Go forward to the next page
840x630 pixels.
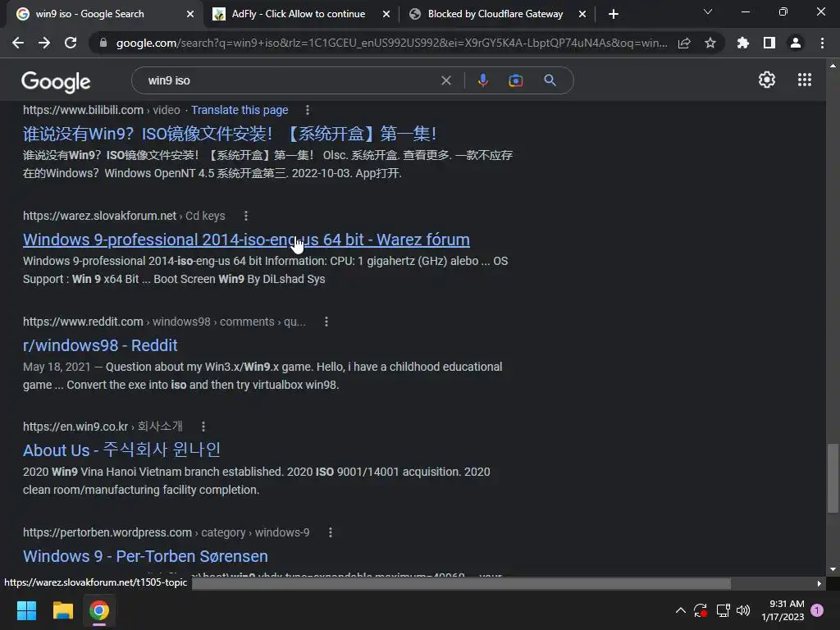click(44, 43)
